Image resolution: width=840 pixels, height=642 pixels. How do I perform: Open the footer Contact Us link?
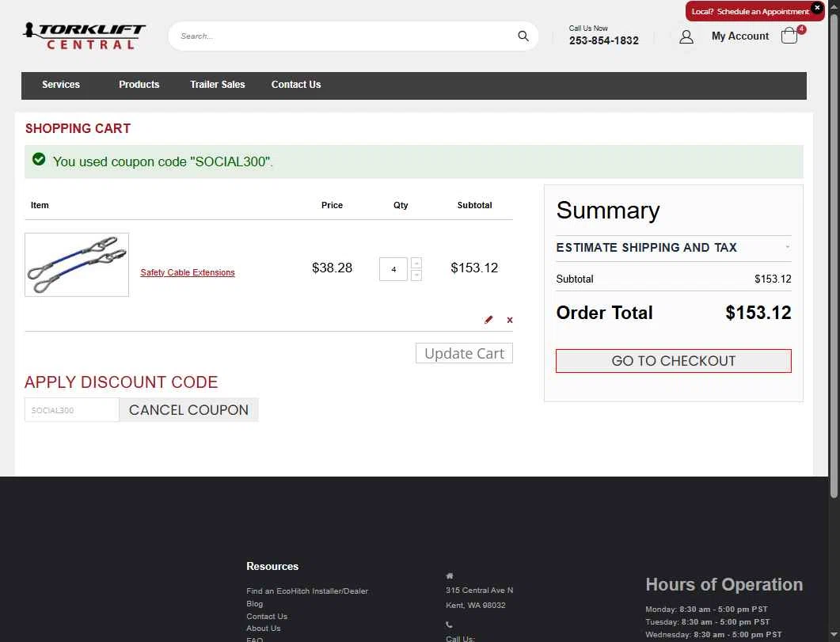point(267,617)
